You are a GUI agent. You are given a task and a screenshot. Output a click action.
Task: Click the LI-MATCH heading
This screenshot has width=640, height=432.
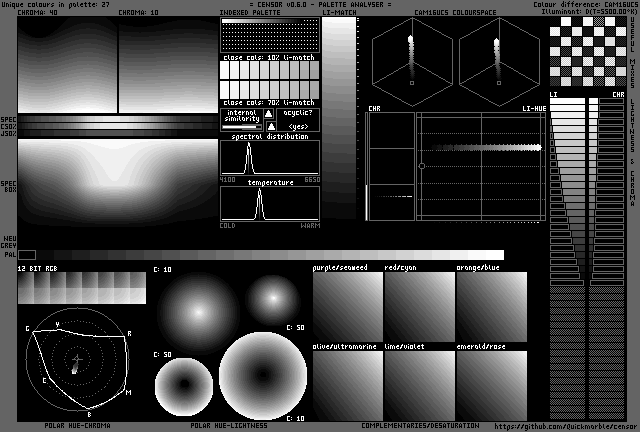coord(339,13)
